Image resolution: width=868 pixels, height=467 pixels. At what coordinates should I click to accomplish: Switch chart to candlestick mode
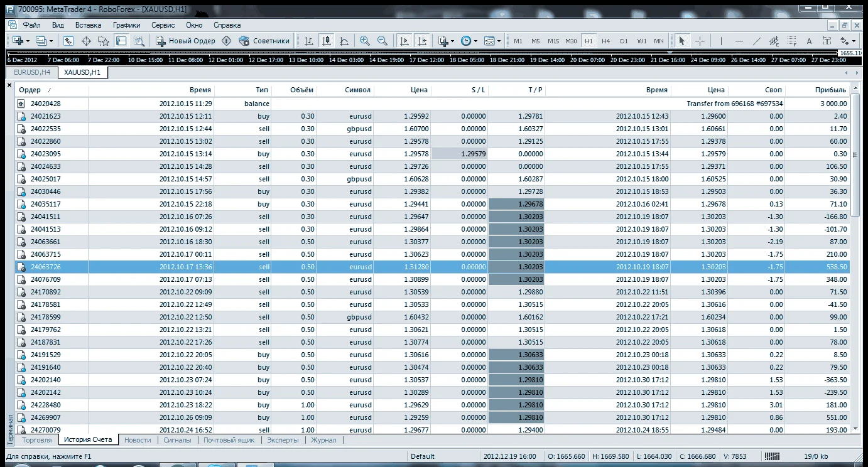click(327, 41)
